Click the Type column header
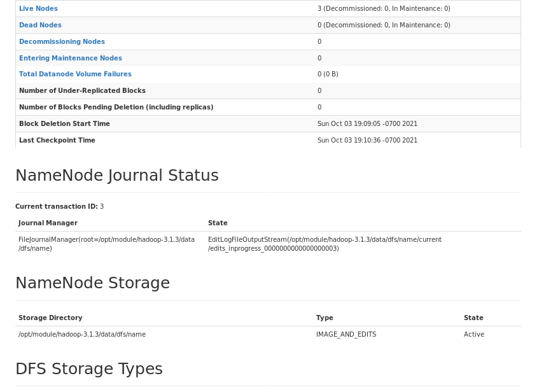This screenshot has height=392, width=560. 325,318
